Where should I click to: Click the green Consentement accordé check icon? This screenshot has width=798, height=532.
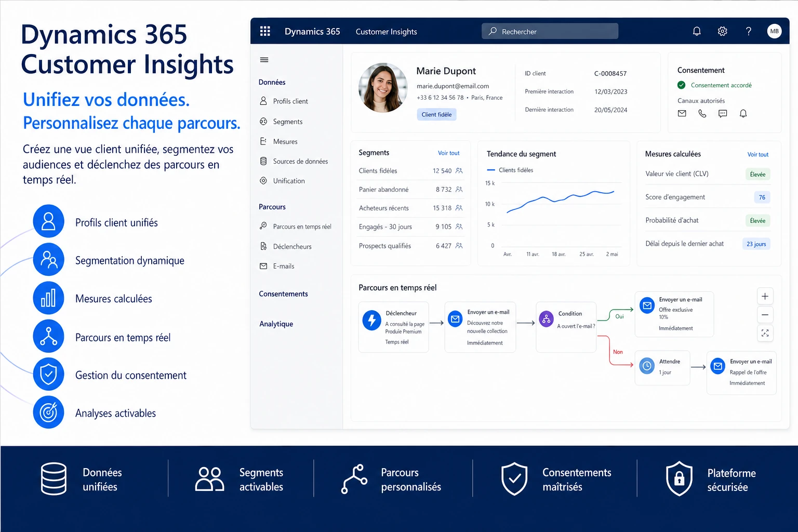point(682,85)
